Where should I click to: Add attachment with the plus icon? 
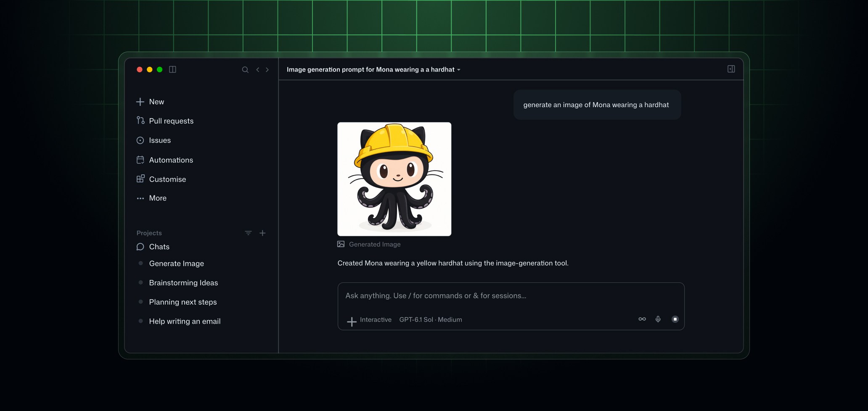352,321
